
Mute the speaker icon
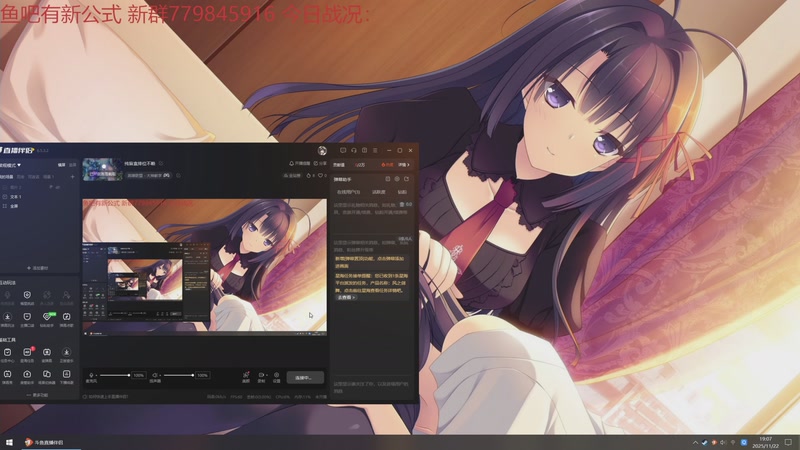tap(155, 375)
